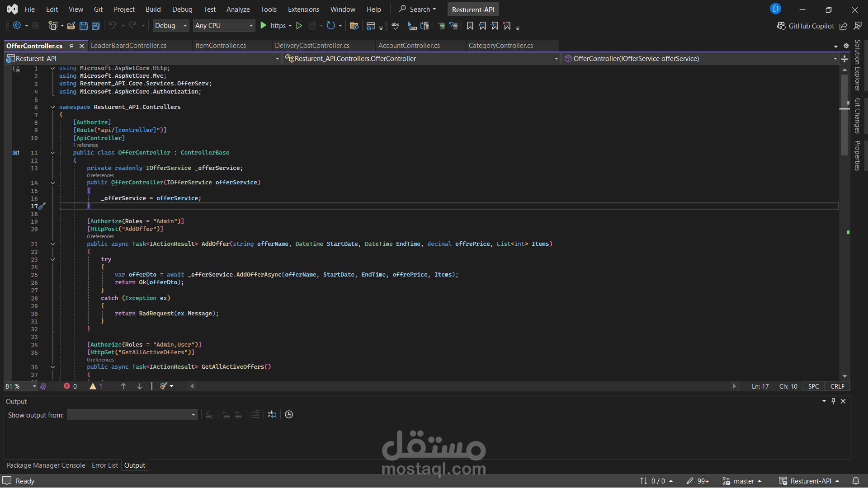Image resolution: width=868 pixels, height=488 pixels.
Task: Open GitHub Copilot from the toolbar
Action: (x=806, y=26)
